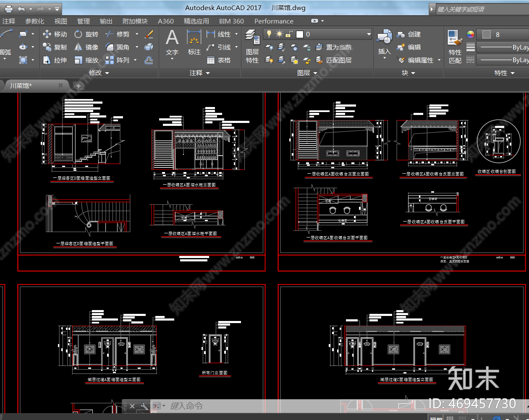Screen dimensions: 529x420
Task: Start the Dimension (标注) tool
Action: [x=194, y=43]
